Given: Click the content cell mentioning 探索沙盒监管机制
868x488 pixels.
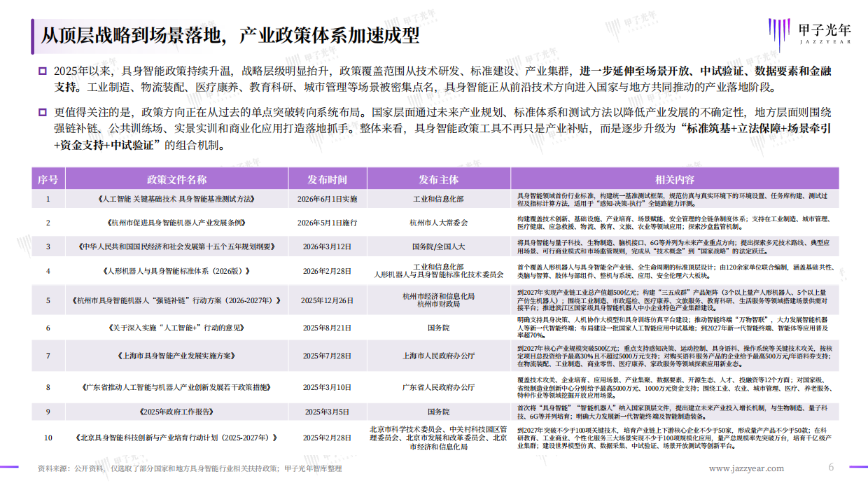Looking at the screenshot, I should click(x=675, y=223).
